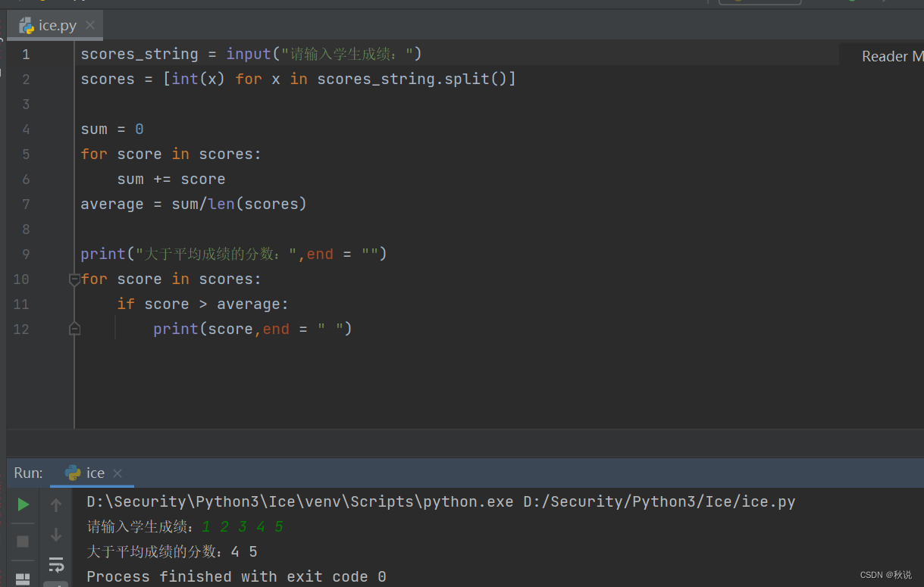924x587 pixels.
Task: Click 'Process finished with exit code 0'
Action: [x=236, y=577]
